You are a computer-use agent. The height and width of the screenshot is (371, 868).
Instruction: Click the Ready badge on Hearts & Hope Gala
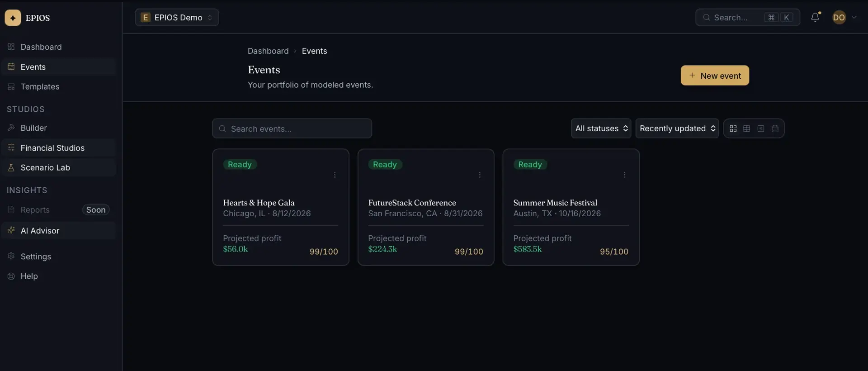coord(240,164)
